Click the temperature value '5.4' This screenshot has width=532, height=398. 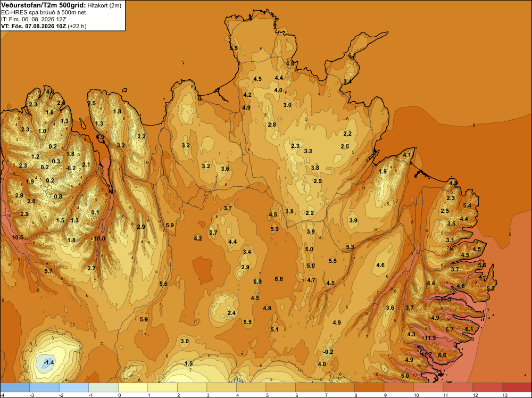(x=467, y=205)
